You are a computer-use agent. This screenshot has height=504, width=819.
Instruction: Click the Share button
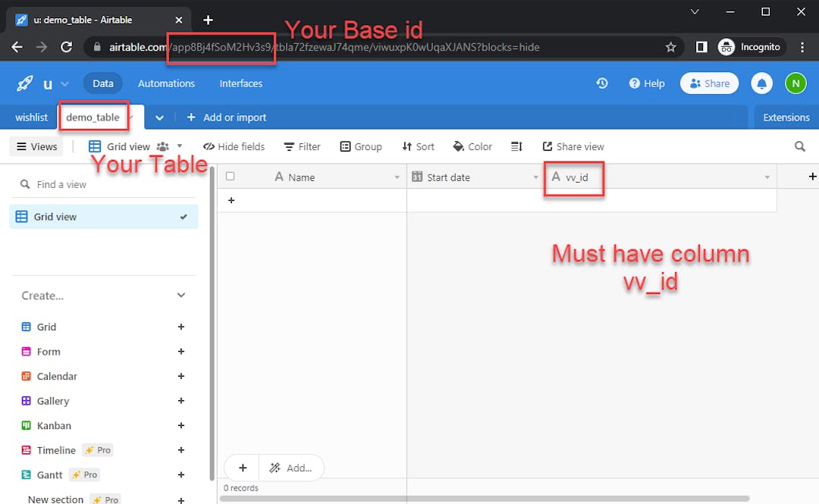point(709,83)
